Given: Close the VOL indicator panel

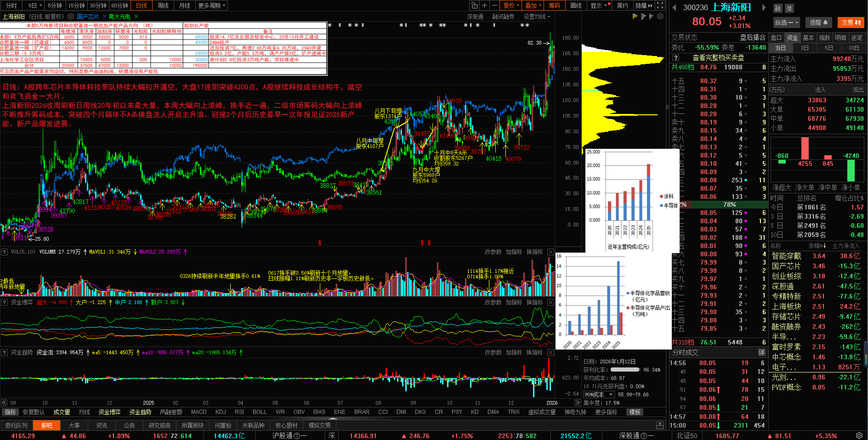Looking at the screenshot, I should 550,252.
